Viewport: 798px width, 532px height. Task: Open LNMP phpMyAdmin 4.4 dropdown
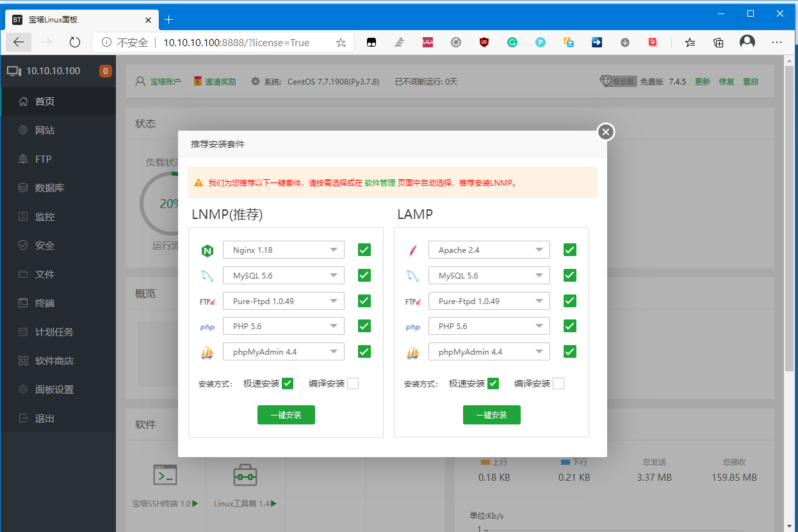[x=284, y=351]
